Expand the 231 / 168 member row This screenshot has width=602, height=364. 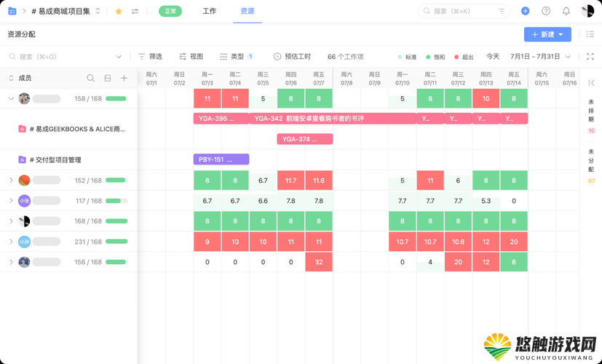pyautogui.click(x=11, y=242)
